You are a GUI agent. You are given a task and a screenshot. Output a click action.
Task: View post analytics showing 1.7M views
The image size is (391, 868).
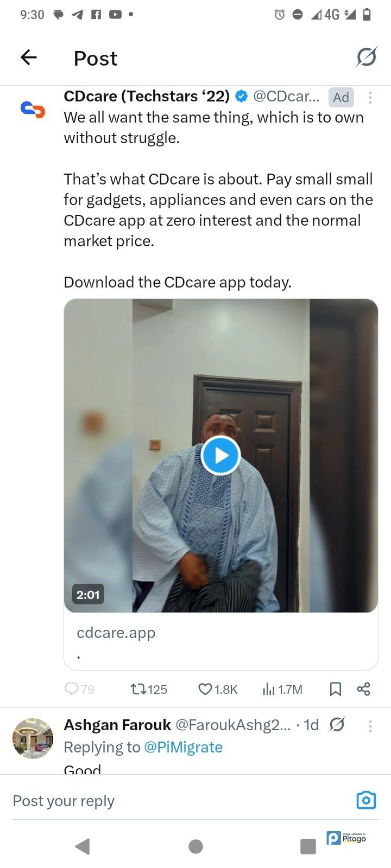[269, 689]
